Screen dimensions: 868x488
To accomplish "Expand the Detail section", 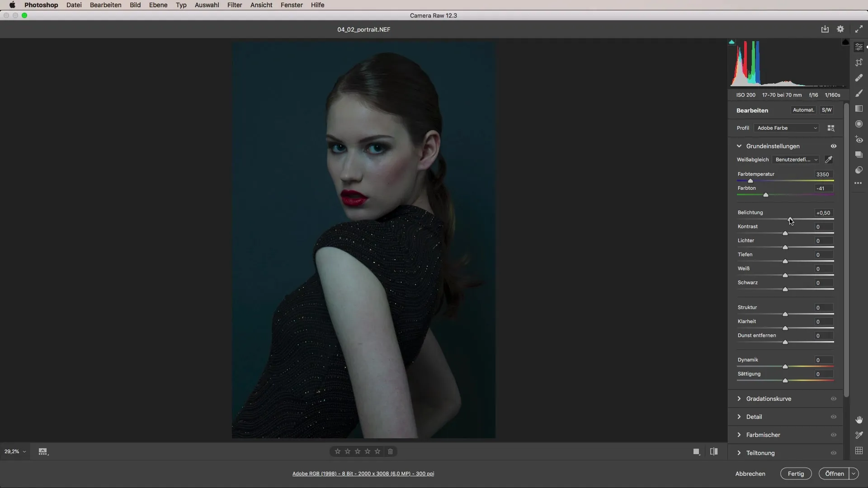I will click(739, 417).
